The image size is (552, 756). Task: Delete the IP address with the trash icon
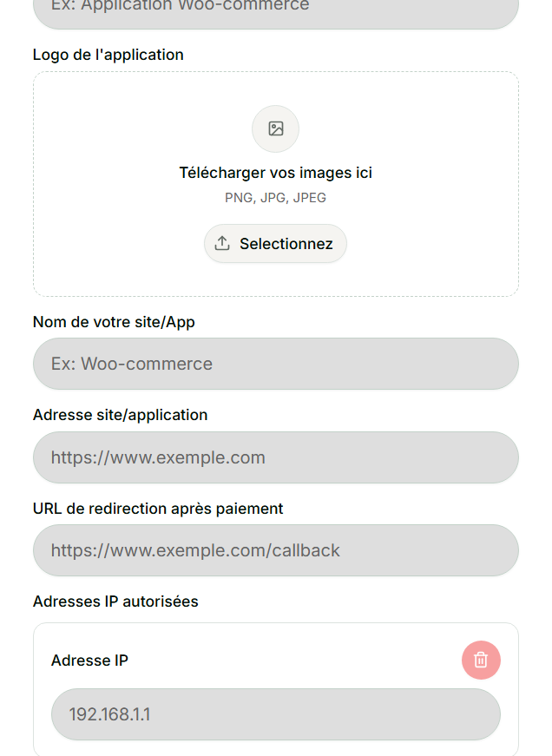pos(481,661)
